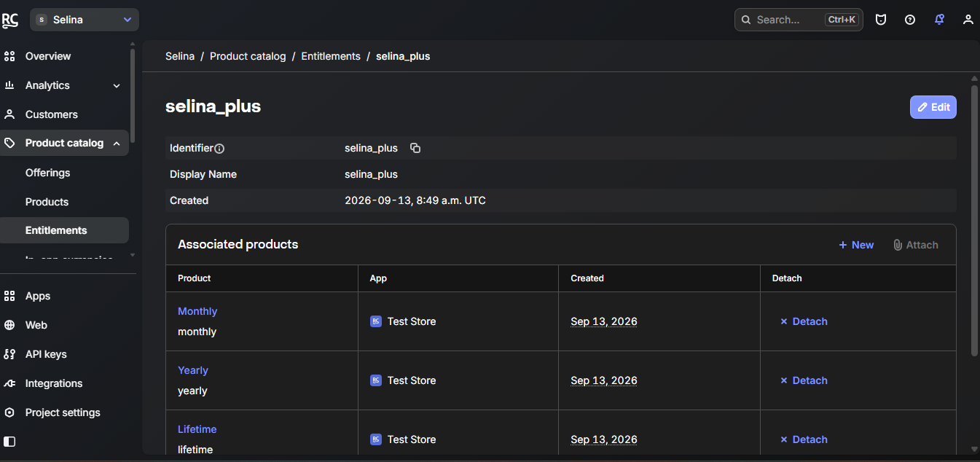Click Test Store icon in Lifetime row

376,439
